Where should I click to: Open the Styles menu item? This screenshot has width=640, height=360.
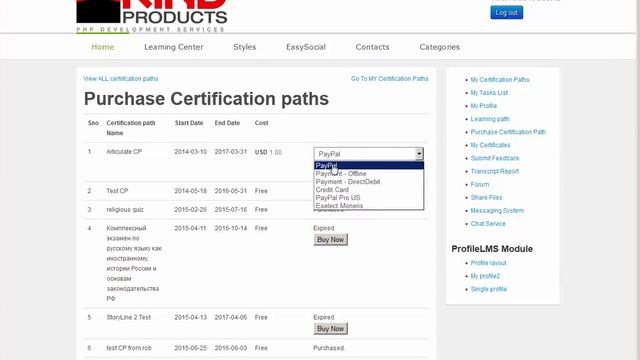244,47
